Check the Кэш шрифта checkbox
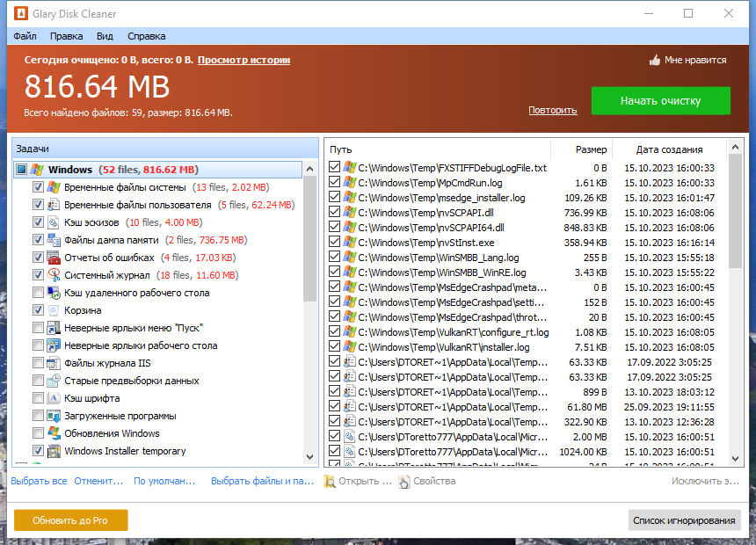756x545 pixels. [x=38, y=398]
